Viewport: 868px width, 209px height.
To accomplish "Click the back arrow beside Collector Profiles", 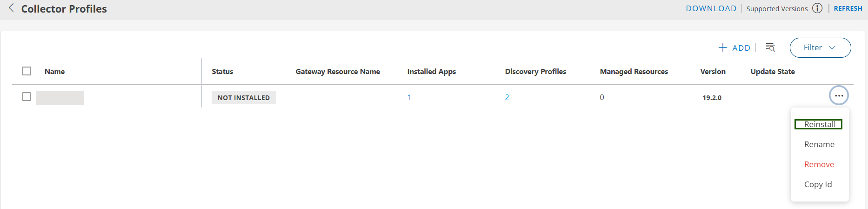I will (x=11, y=8).
